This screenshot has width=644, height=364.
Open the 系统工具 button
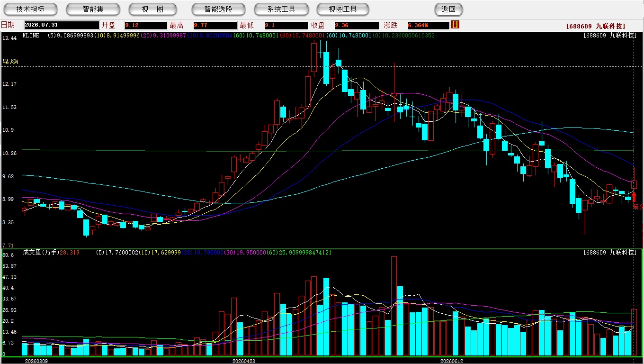(x=281, y=9)
